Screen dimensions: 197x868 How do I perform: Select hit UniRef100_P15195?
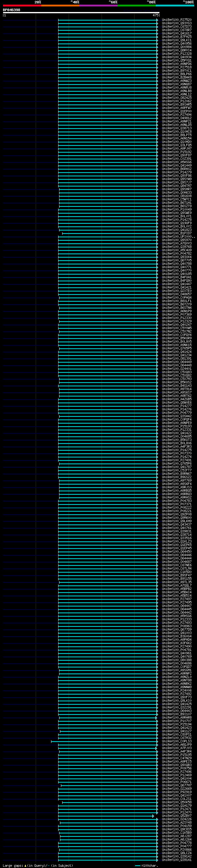pyautogui.click(x=176, y=755)
